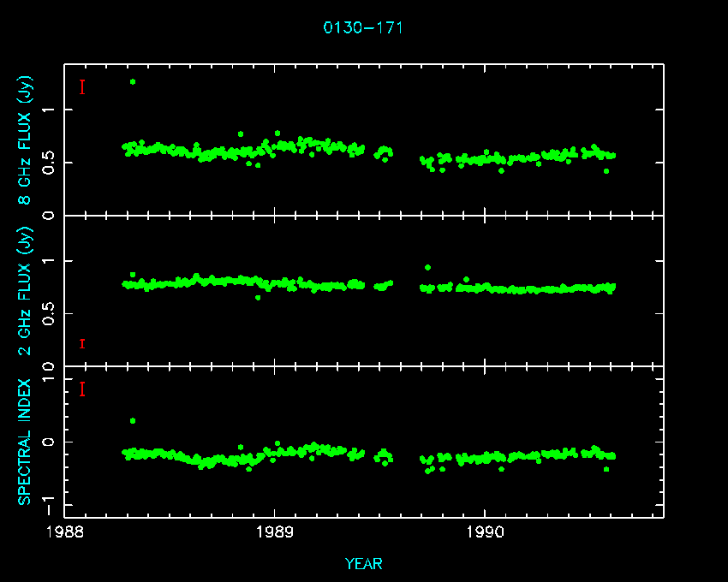
Task: Click highest outlier point in spectral index panel
Action: point(132,421)
